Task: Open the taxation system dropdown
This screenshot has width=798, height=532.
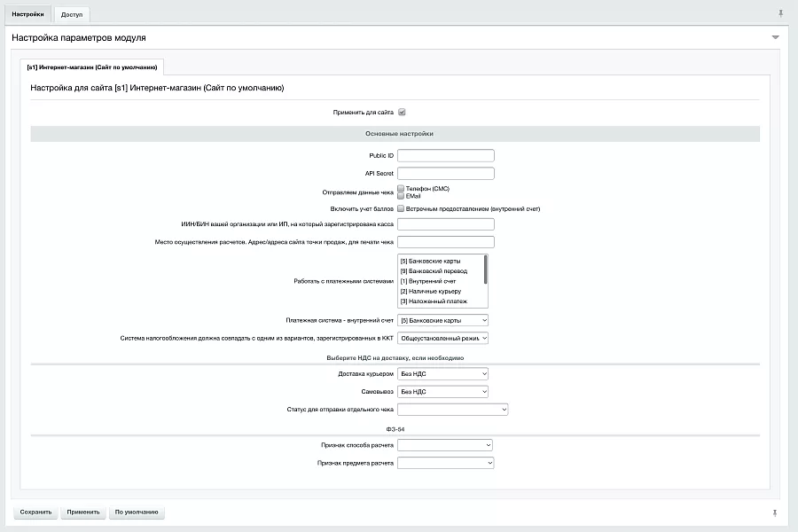Action: [x=442, y=338]
